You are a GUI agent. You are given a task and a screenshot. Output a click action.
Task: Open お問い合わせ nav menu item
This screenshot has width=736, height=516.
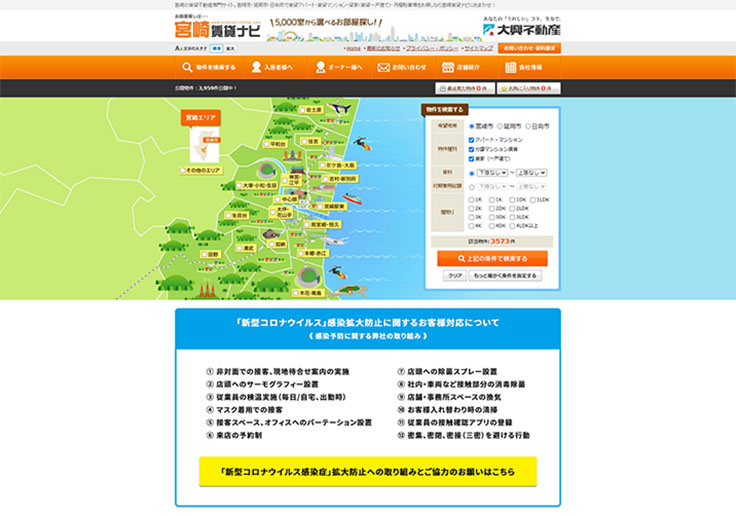click(x=403, y=68)
